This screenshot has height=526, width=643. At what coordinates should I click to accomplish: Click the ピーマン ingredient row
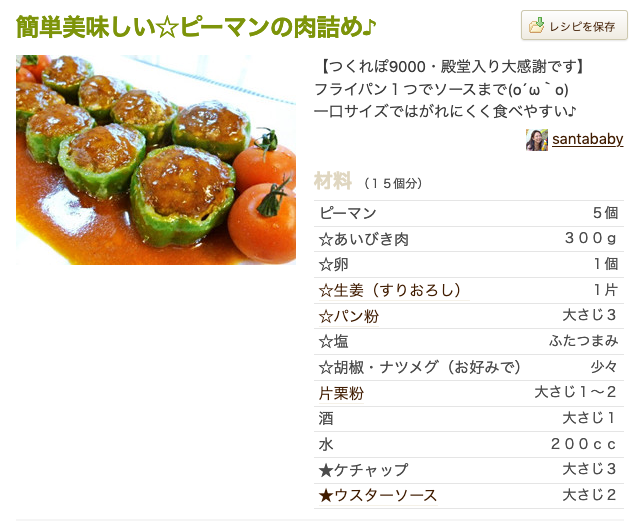click(468, 213)
